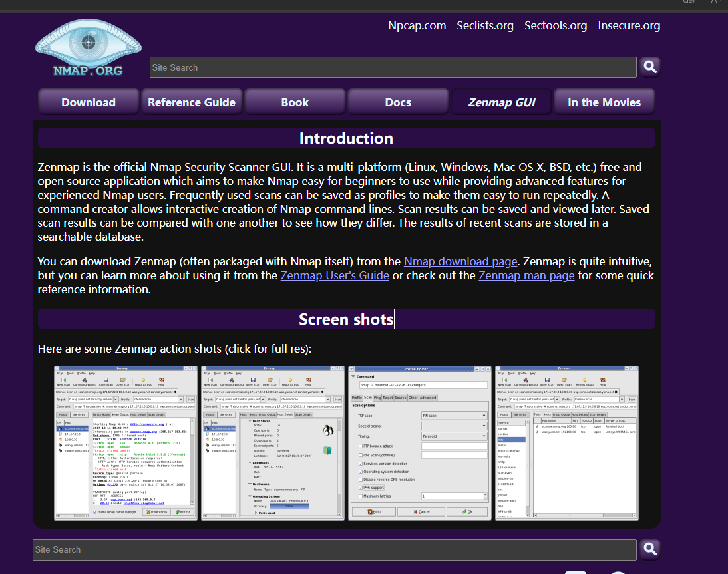The image size is (728, 574).
Task: Open the Download navigation item
Action: pyautogui.click(x=89, y=102)
